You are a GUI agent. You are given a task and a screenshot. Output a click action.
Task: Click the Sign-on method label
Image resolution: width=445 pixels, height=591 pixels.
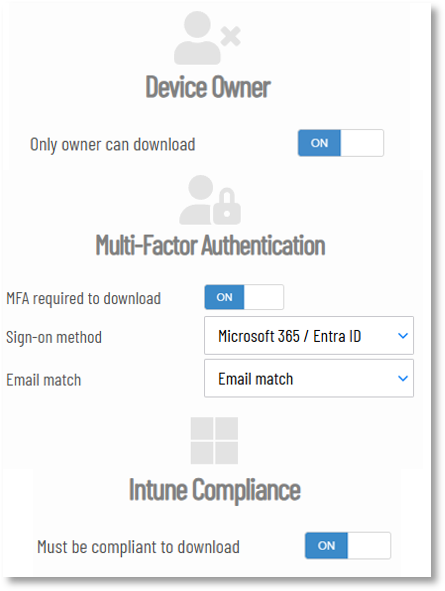(54, 337)
